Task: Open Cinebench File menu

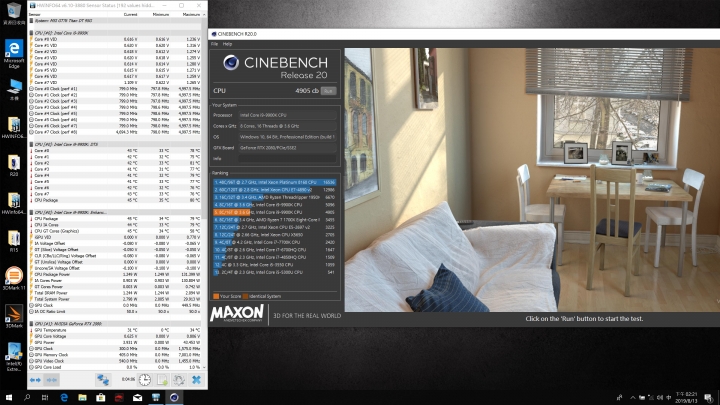Action: [x=214, y=44]
